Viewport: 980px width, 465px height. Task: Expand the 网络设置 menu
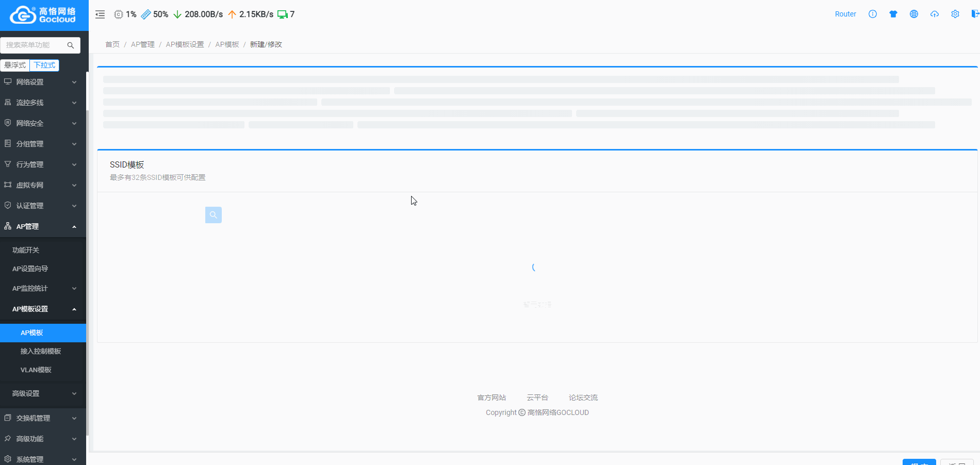(43, 82)
